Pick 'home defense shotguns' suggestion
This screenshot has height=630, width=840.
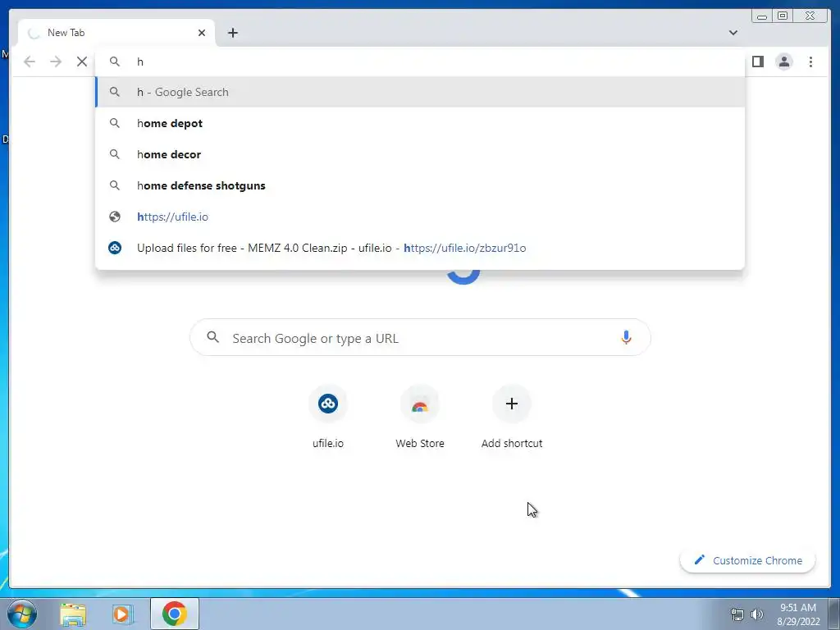420,185
